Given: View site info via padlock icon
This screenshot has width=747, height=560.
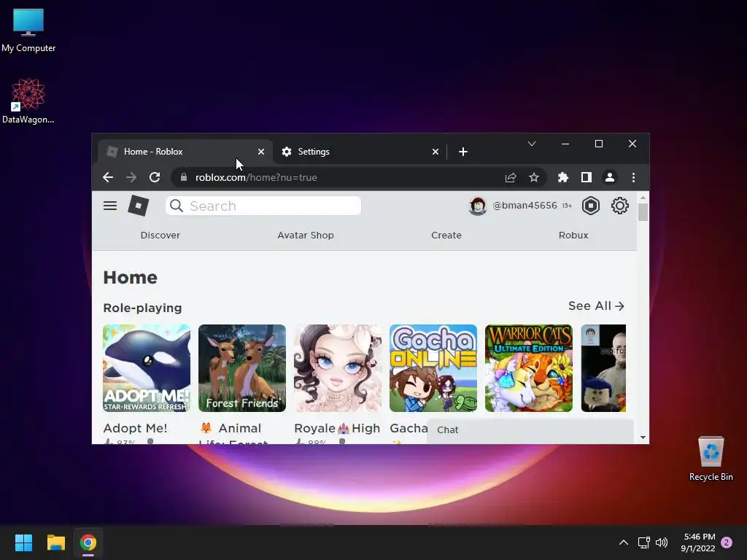Looking at the screenshot, I should coord(183,177).
